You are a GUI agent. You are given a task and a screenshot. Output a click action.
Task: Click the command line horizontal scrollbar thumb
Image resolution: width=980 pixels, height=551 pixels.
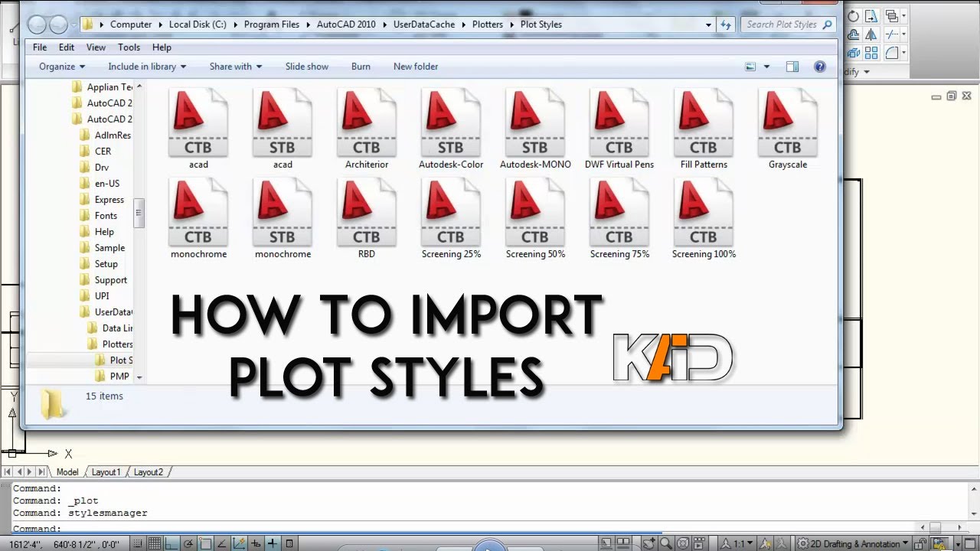935,528
